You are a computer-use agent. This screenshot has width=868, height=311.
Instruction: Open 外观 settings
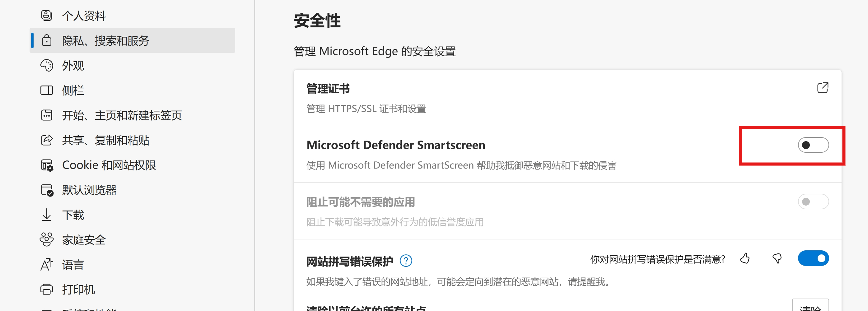[x=133, y=65]
